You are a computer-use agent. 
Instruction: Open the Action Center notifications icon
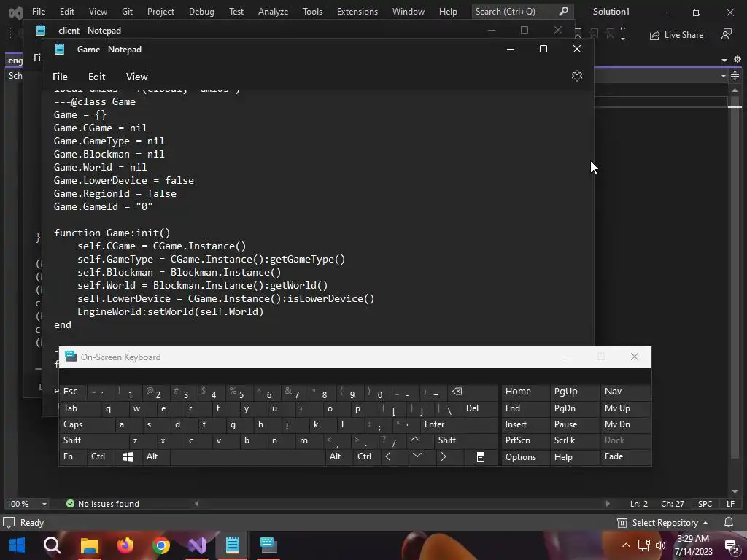(732, 545)
